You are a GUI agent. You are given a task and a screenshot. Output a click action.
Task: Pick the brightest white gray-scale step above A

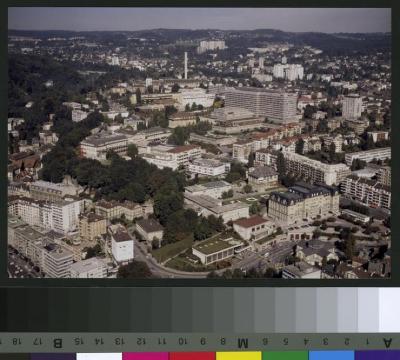click(389, 310)
